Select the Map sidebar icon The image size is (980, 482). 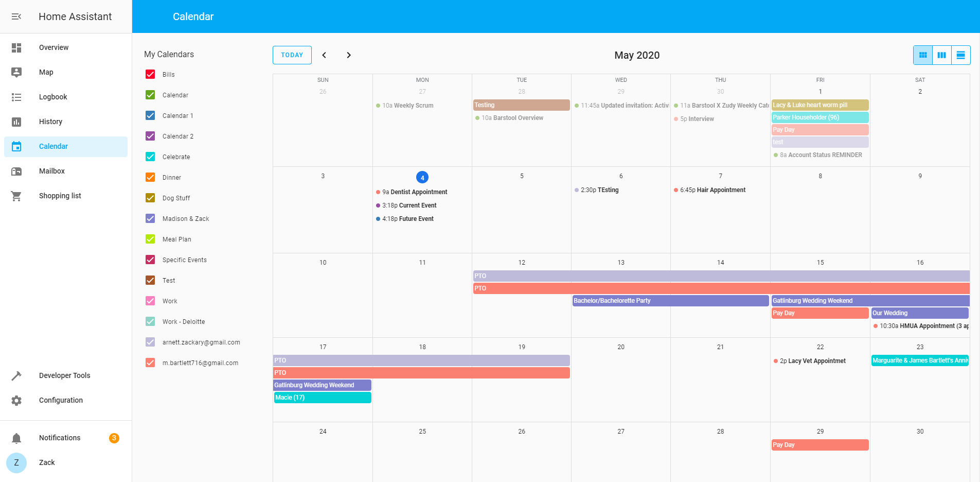(16, 72)
